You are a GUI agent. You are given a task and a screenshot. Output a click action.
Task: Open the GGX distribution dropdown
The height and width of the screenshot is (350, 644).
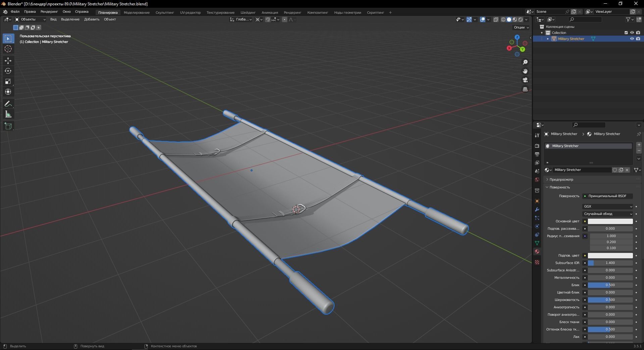[608, 207]
